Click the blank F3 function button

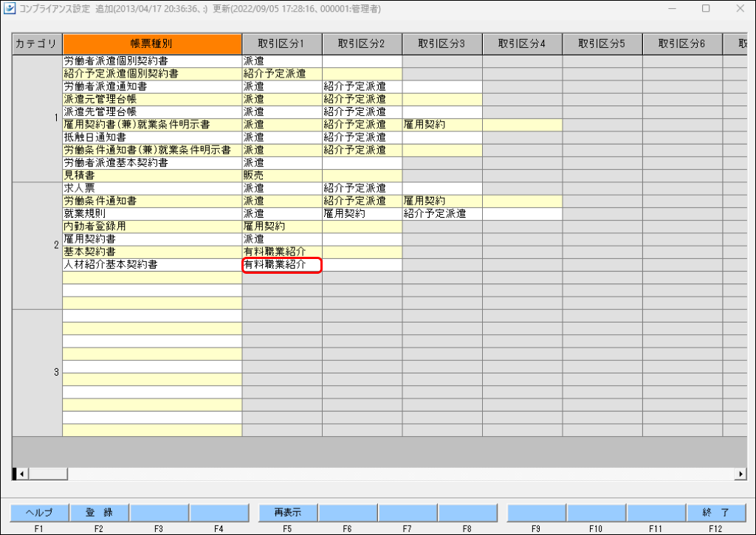tap(159, 512)
